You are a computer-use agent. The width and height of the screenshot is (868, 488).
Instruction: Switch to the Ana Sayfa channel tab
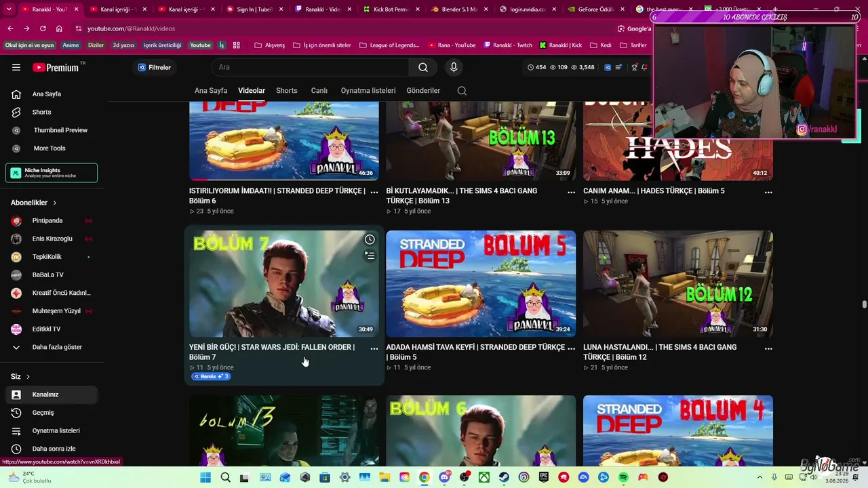tap(211, 91)
